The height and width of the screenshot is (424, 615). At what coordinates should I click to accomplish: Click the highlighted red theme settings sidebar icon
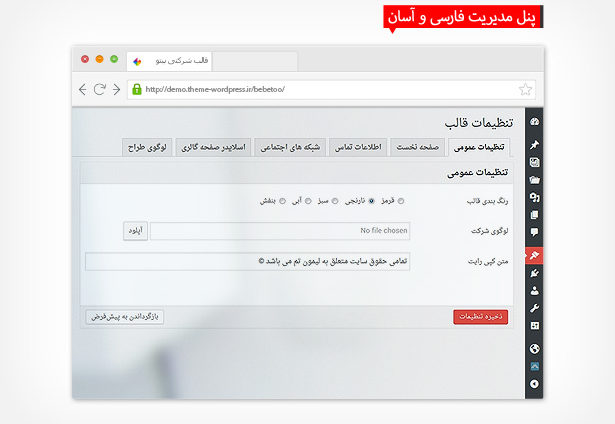[x=535, y=253]
